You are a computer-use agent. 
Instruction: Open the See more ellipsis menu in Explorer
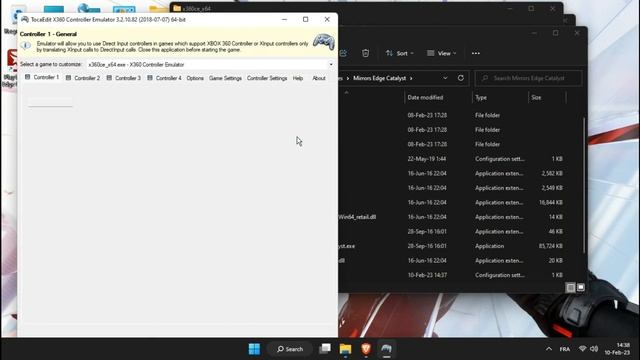(476, 53)
